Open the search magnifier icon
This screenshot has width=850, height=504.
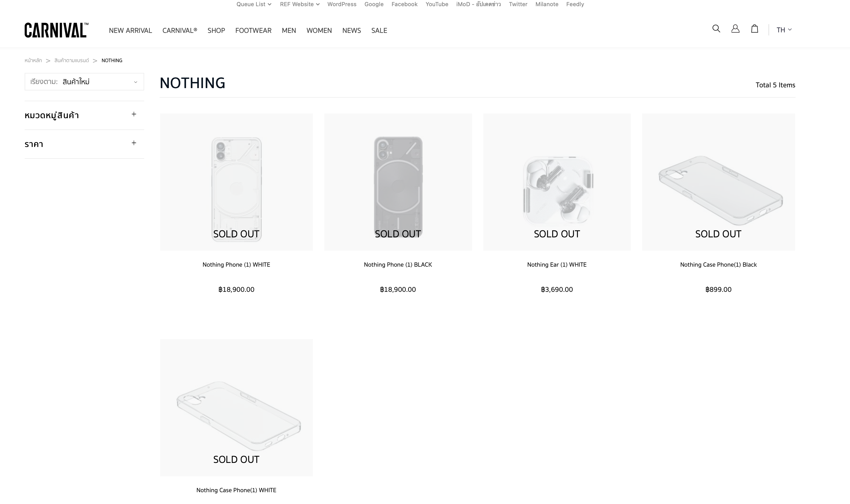[x=716, y=29]
